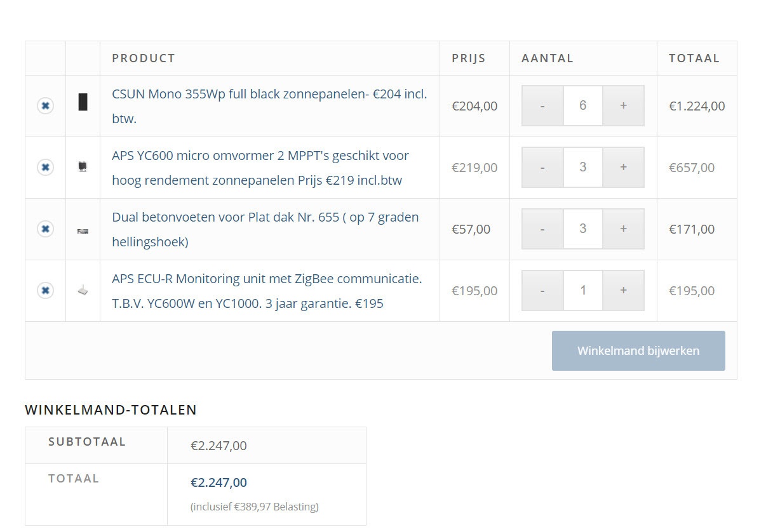The height and width of the screenshot is (532, 773).
Task: Increase Dual betonvoeten quantity with plus
Action: pyautogui.click(x=623, y=229)
